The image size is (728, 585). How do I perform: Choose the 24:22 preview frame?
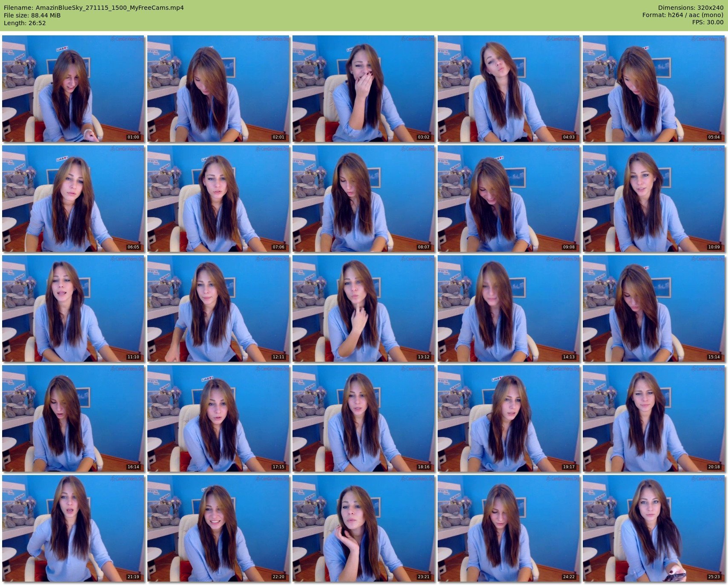pos(509,528)
